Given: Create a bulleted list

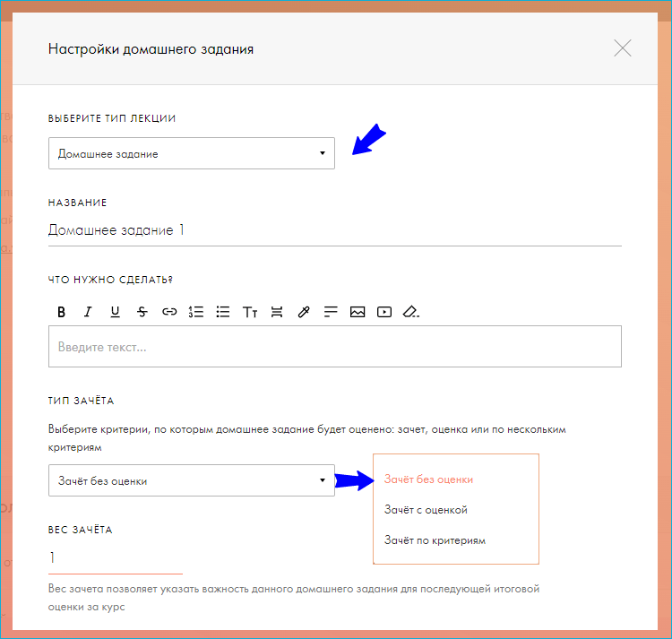Looking at the screenshot, I should [223, 312].
